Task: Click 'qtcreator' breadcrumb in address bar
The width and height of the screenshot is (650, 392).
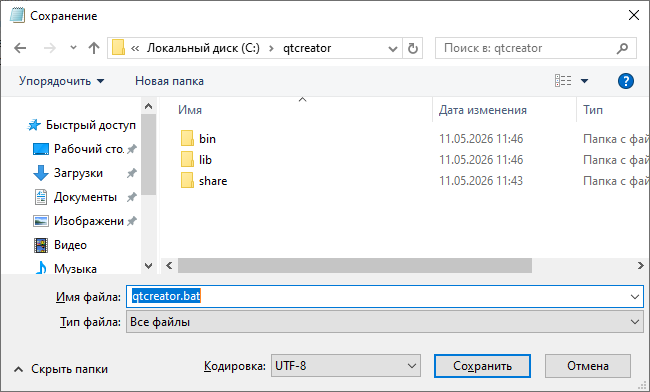Action: pos(307,48)
